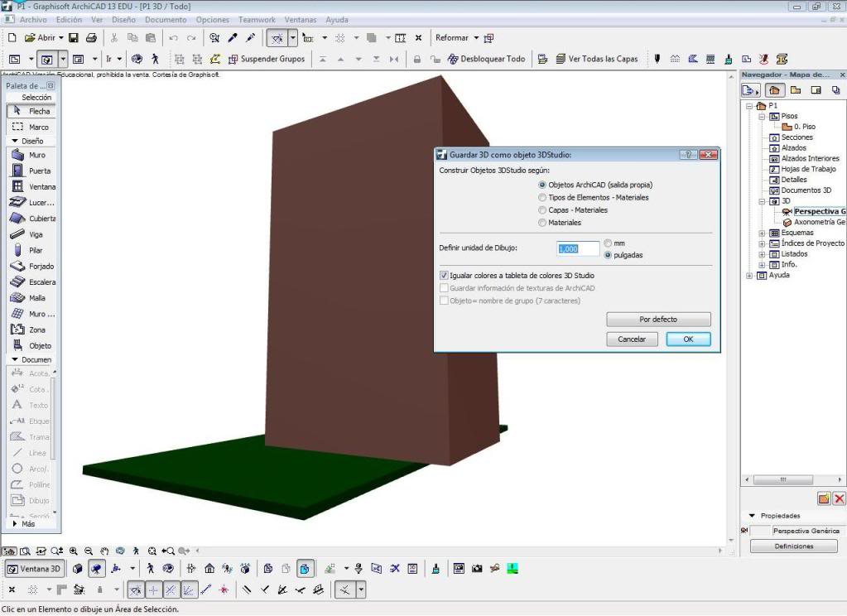847x616 pixels.
Task: Click the Por defecto button
Action: click(658, 320)
